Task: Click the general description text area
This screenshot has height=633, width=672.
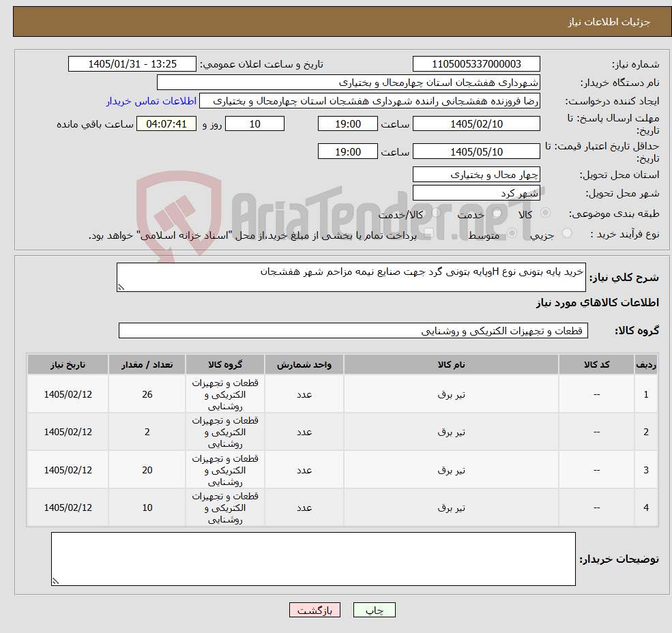Action: pyautogui.click(x=351, y=278)
